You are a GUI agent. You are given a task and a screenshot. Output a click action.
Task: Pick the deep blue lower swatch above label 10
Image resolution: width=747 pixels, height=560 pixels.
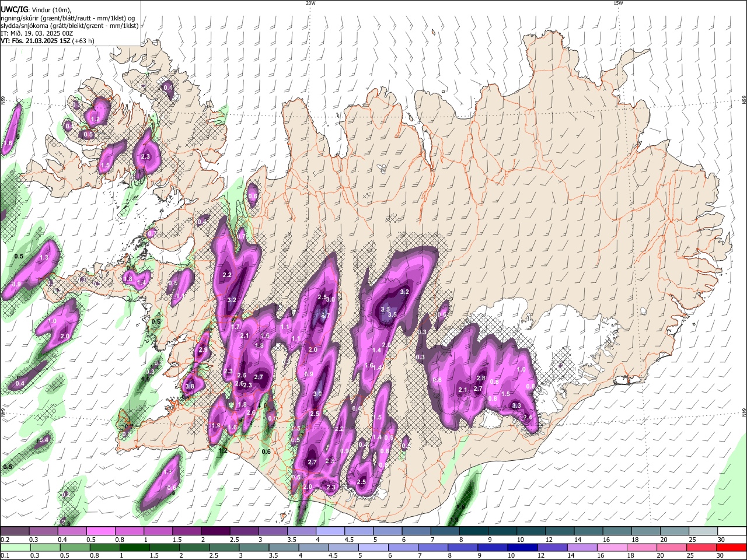(522, 547)
